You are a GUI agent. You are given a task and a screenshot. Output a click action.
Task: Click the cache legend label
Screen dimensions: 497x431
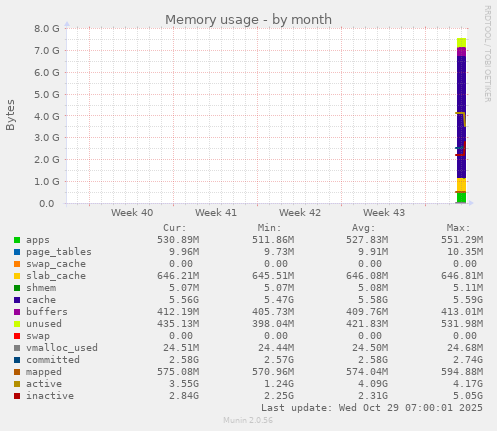[41, 300]
